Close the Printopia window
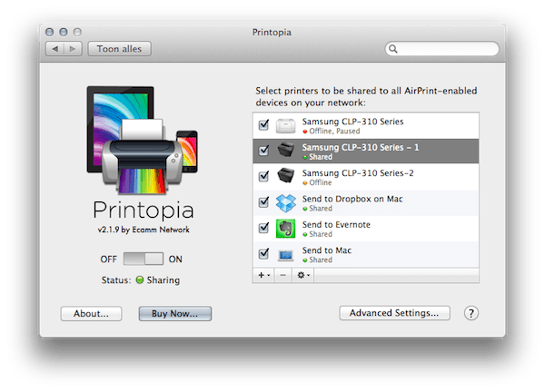Viewport: 545px width, 392px height. click(x=50, y=33)
